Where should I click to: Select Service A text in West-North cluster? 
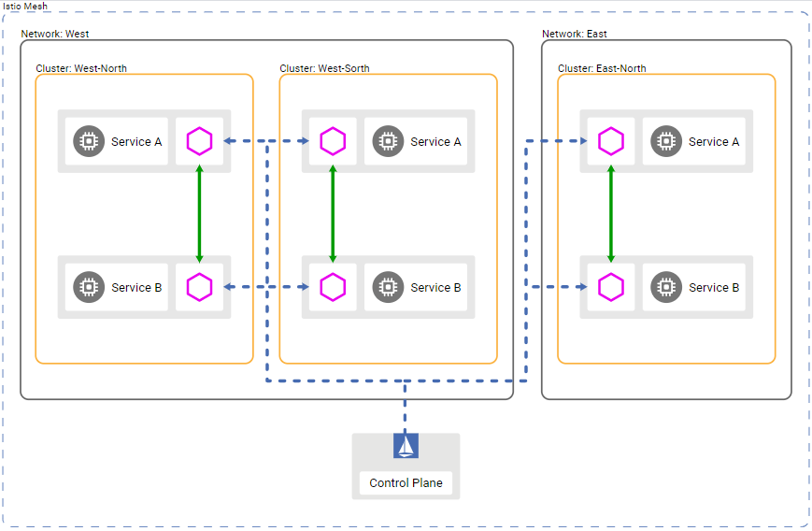pyautogui.click(x=136, y=141)
